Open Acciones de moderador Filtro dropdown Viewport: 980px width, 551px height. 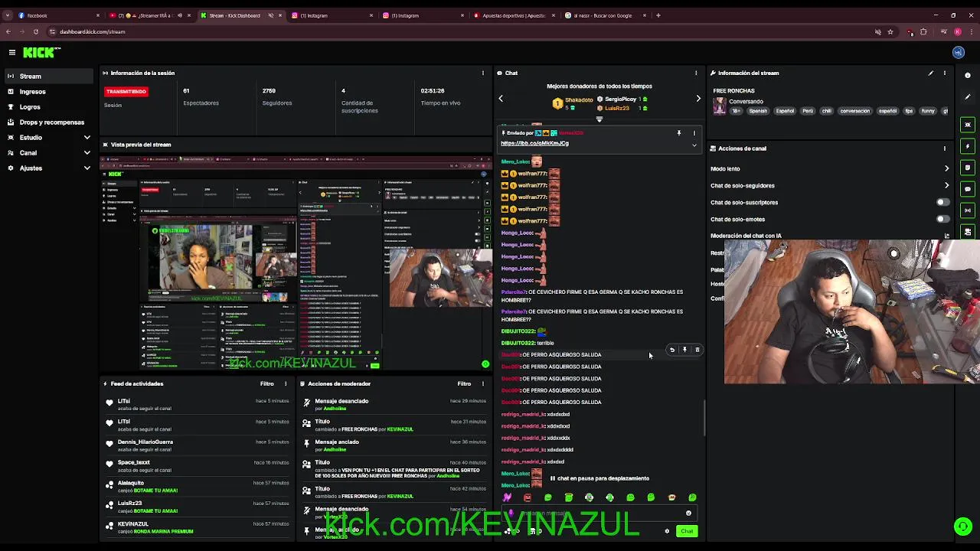click(464, 383)
